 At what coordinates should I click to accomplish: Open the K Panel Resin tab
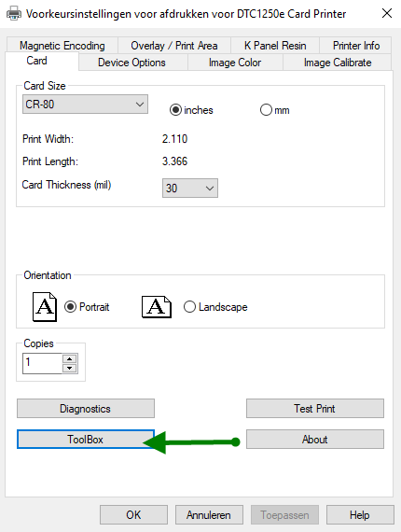pos(275,46)
